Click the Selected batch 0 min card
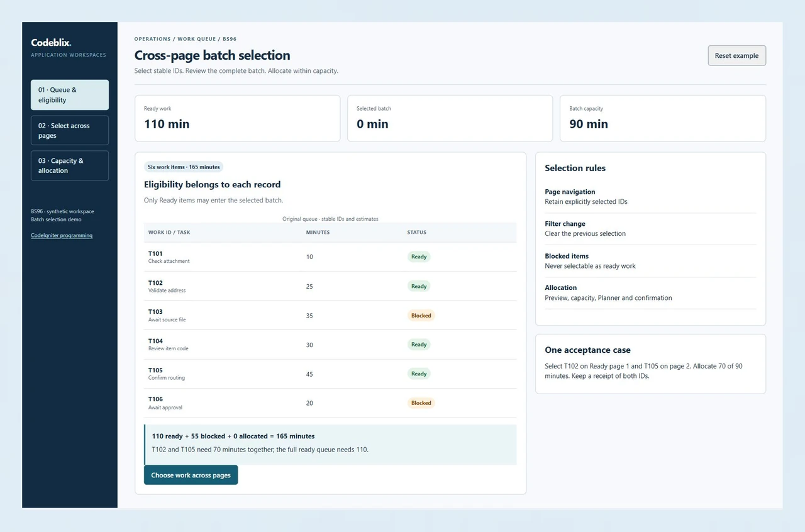The image size is (805, 532). point(450,118)
